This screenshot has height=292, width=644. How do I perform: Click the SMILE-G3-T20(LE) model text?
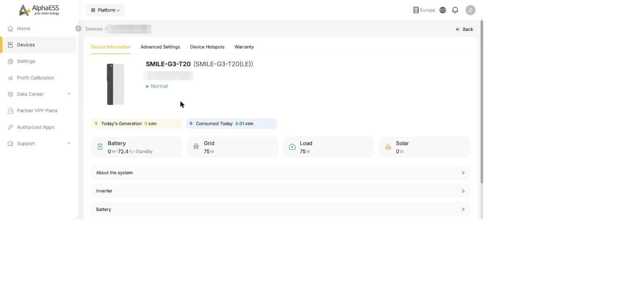[223, 64]
